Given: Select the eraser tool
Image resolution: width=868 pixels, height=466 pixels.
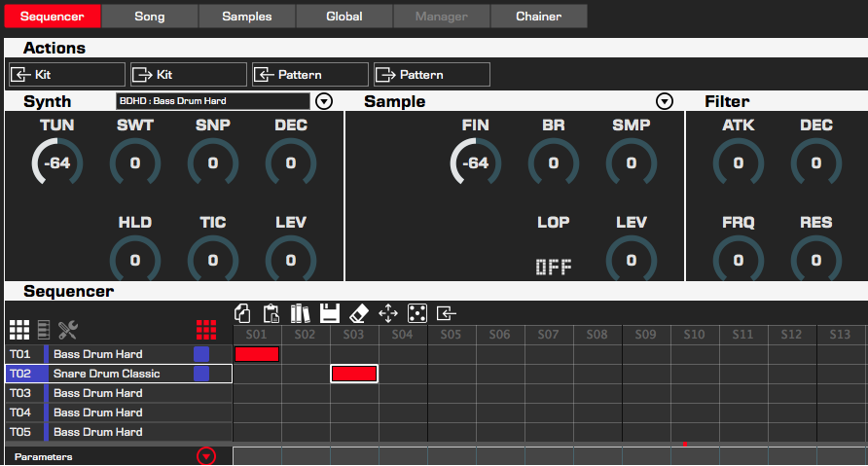Looking at the screenshot, I should 358,313.
